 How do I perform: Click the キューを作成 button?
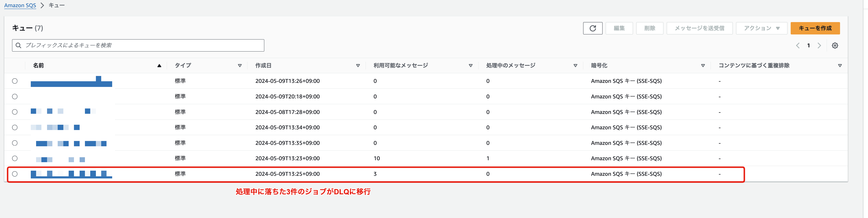[x=815, y=28]
